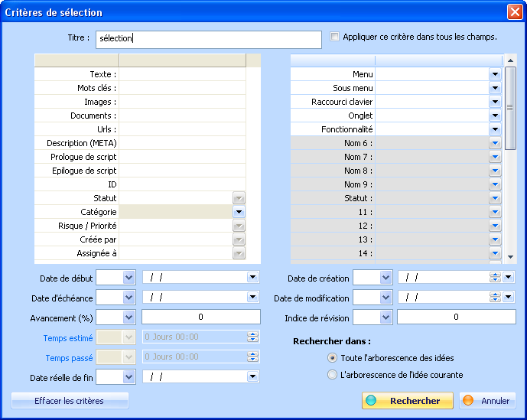Click the Texte field input cell
527x420 pixels.
pos(183,74)
